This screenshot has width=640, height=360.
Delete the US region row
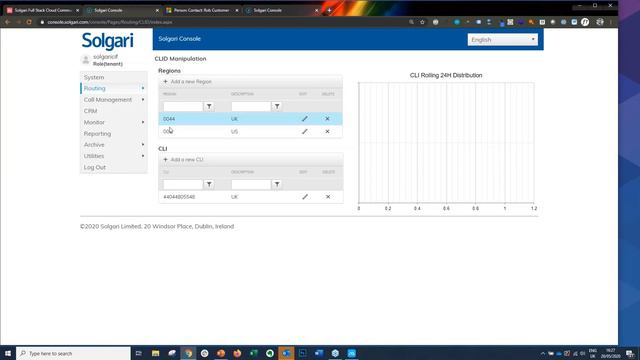coord(327,131)
